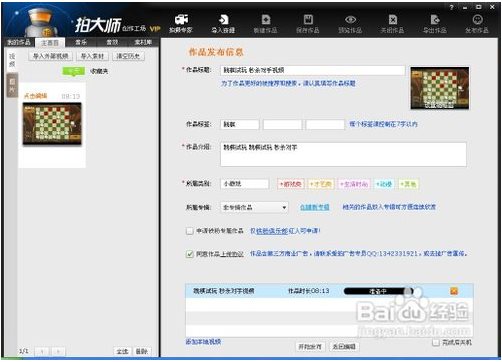Viewport: 502px width, 362px height.
Task: Click the save project floppy icon
Action: [308, 20]
